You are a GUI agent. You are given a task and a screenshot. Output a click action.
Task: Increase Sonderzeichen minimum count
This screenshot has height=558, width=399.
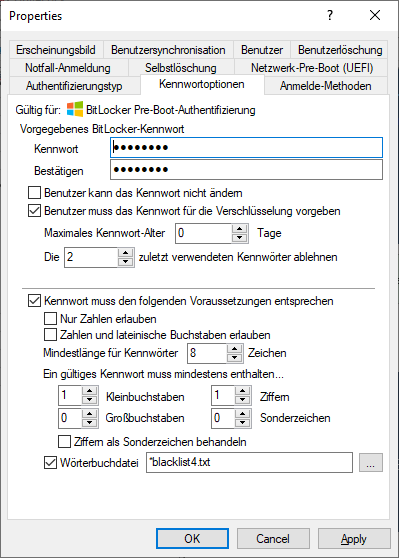pos(242,413)
